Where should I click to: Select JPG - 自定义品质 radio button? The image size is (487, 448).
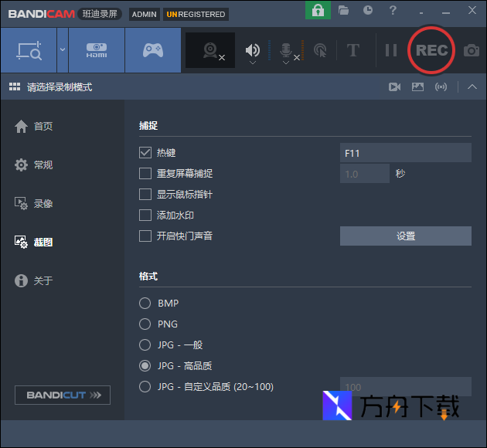click(x=145, y=386)
